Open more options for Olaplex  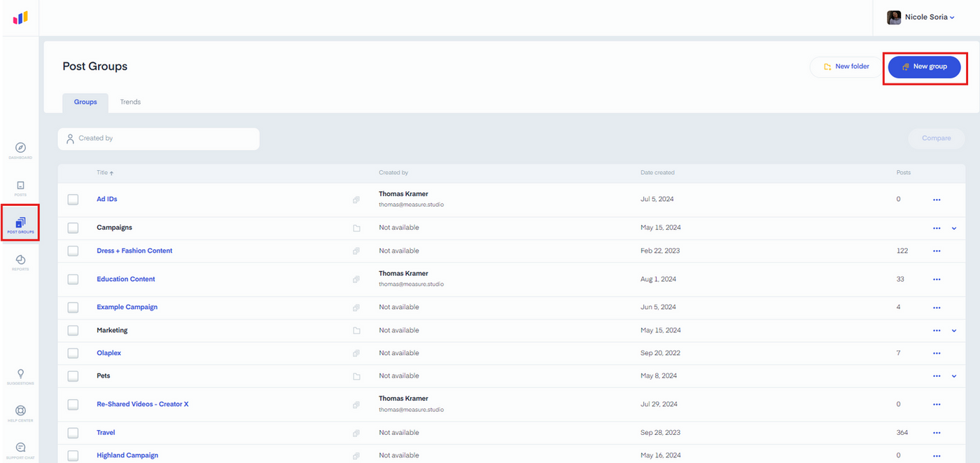[x=937, y=353]
